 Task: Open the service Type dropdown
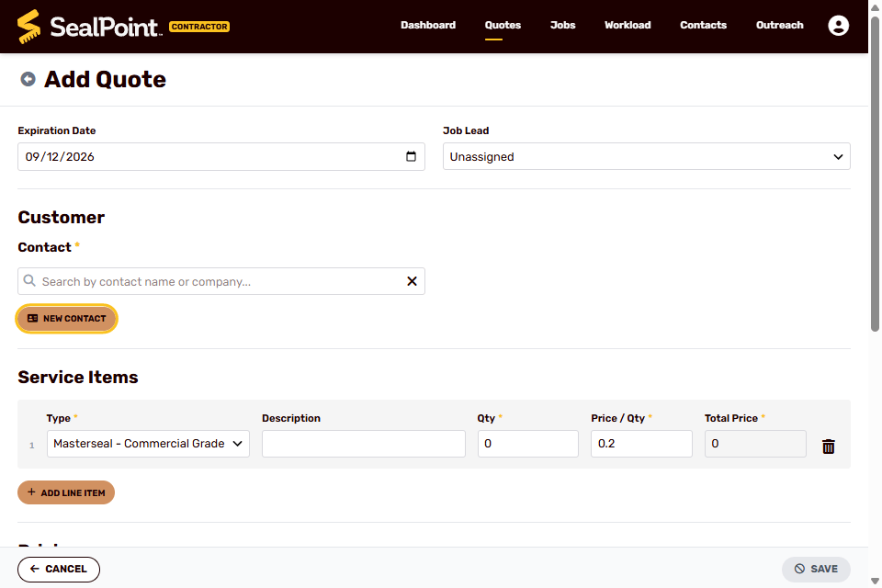[x=148, y=444]
